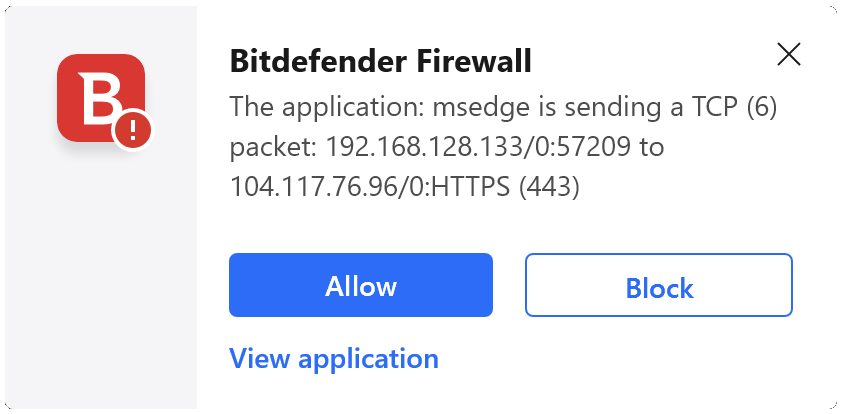Dismiss the firewall alert with the X
The image size is (843, 414).
tap(789, 55)
